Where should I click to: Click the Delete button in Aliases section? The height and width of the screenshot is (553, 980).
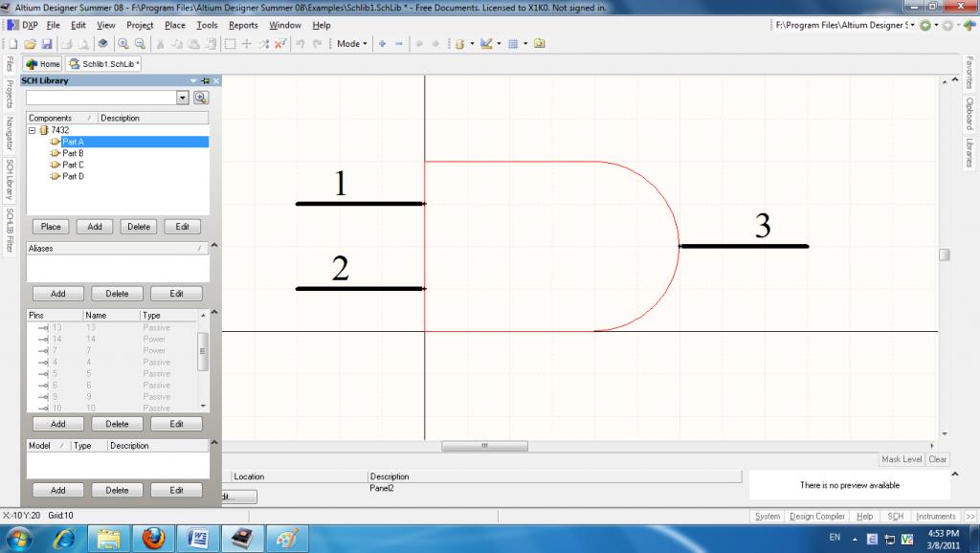point(117,294)
